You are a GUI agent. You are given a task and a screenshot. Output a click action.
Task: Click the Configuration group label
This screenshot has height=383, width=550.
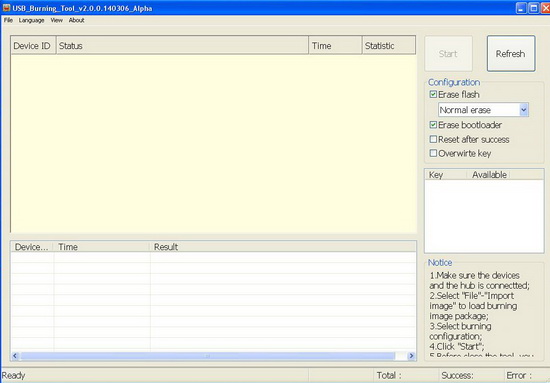(x=454, y=82)
